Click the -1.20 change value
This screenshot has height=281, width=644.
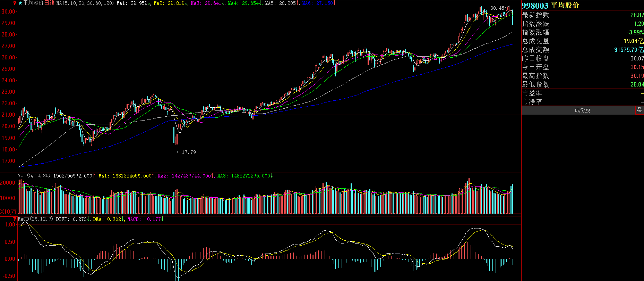click(x=638, y=24)
